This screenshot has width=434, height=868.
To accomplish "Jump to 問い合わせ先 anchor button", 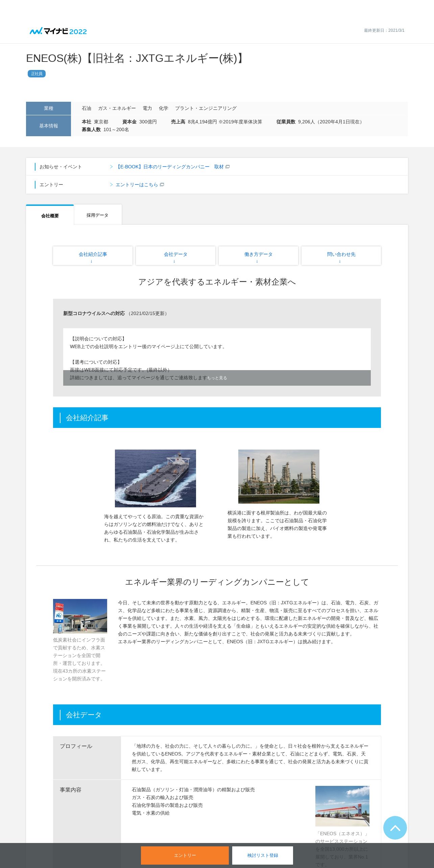I will (341, 256).
